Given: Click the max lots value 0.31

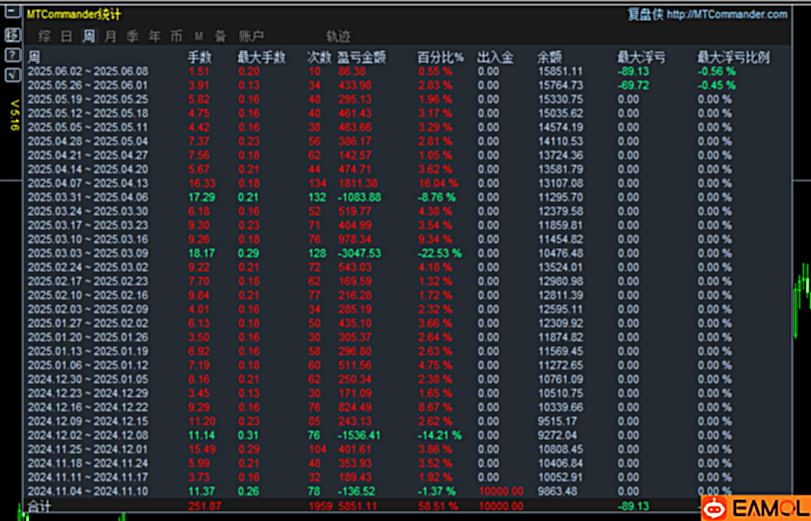Looking at the screenshot, I should 249,435.
